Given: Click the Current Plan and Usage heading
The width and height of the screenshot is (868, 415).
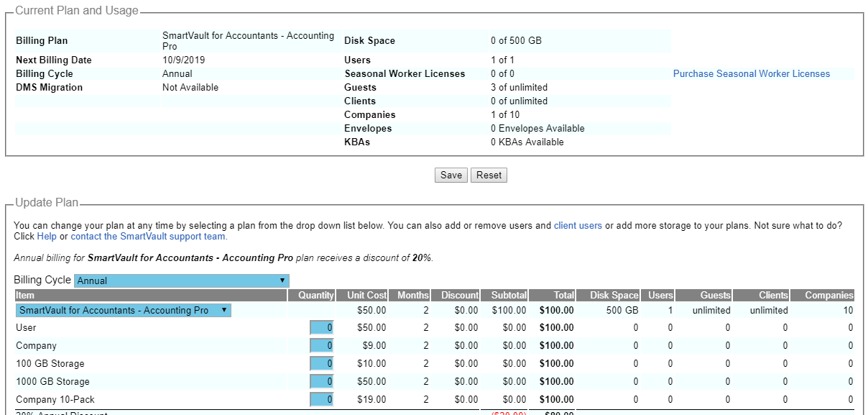Looking at the screenshot, I should [x=77, y=11].
